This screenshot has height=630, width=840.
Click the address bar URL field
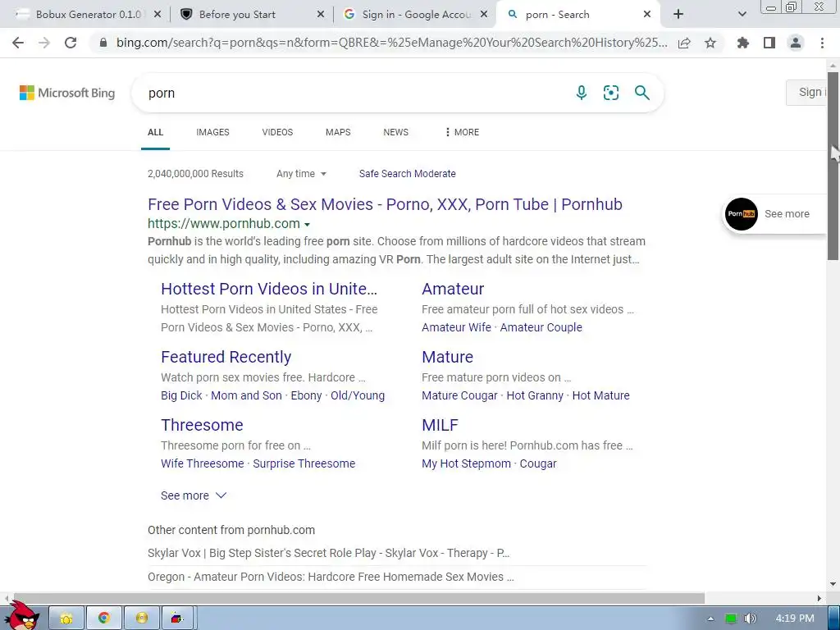(391, 43)
